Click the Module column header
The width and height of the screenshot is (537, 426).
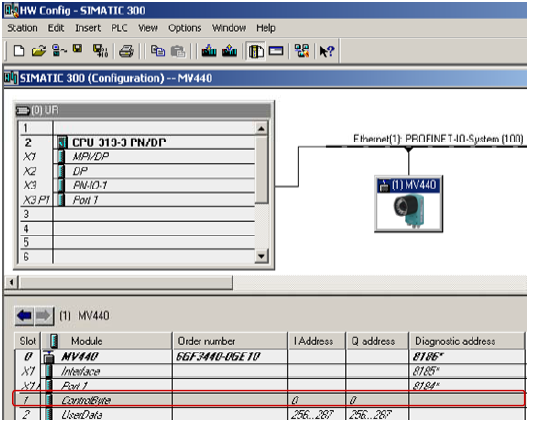coord(107,341)
